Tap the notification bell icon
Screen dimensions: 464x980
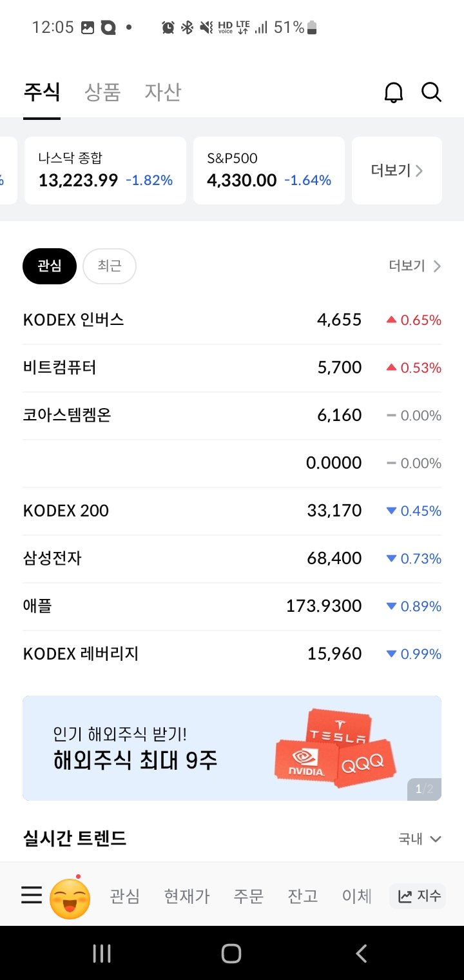pos(393,92)
